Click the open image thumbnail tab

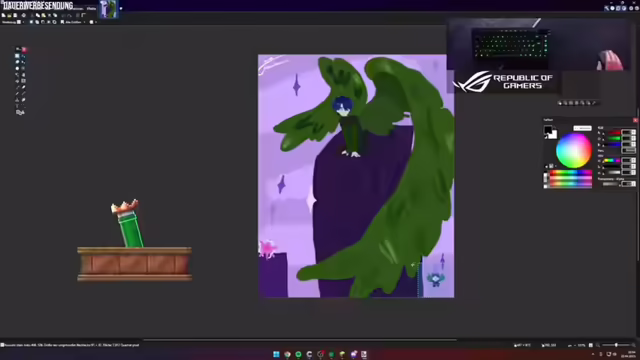108,9
